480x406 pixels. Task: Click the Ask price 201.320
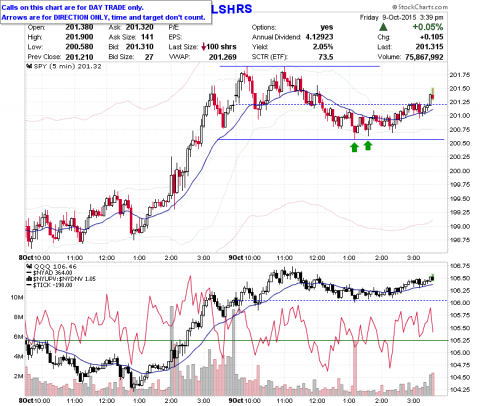(140, 27)
